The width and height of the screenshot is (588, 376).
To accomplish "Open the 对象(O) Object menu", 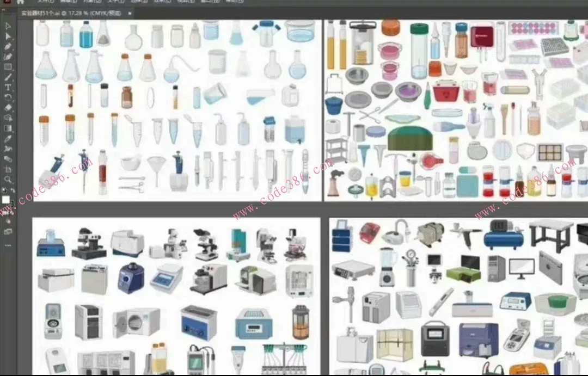I will 92,1.
